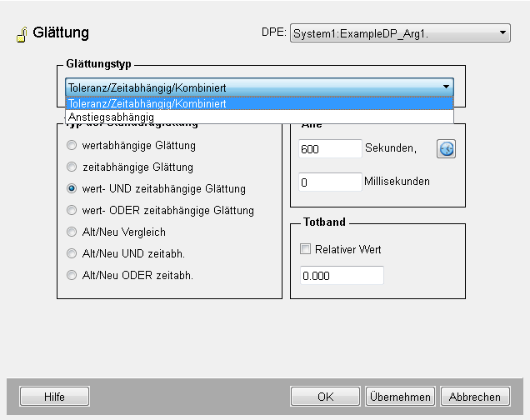Open the DPE System1:ExampleDP_Arg1. dropdown
Image resolution: width=530 pixels, height=420 pixels.
point(400,33)
